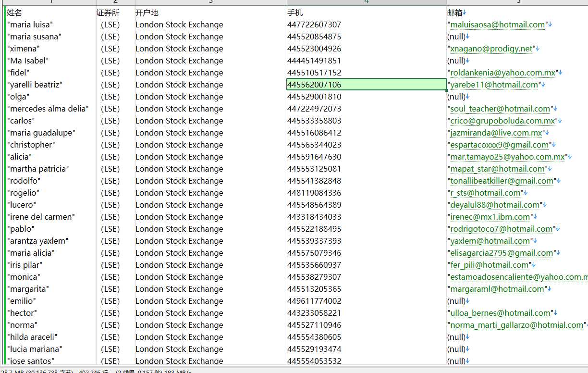Open email yaxlem@hotmail.com
Image resolution: width=588 pixels, height=373 pixels.
coord(490,241)
